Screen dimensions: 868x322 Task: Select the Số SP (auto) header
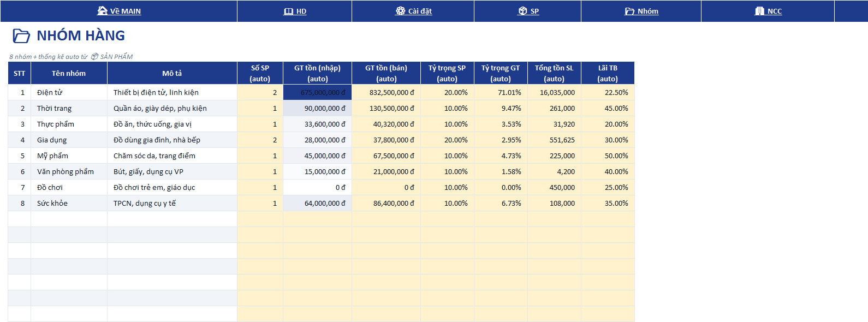point(260,73)
